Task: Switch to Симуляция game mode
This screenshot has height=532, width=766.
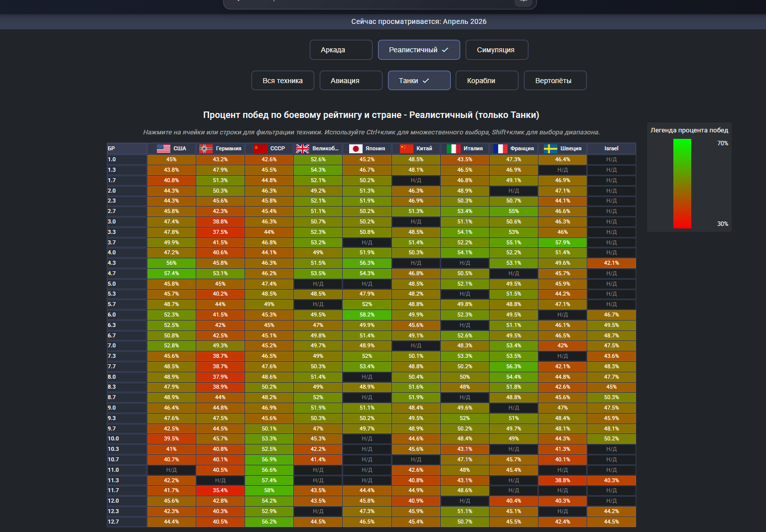Action: coord(497,50)
